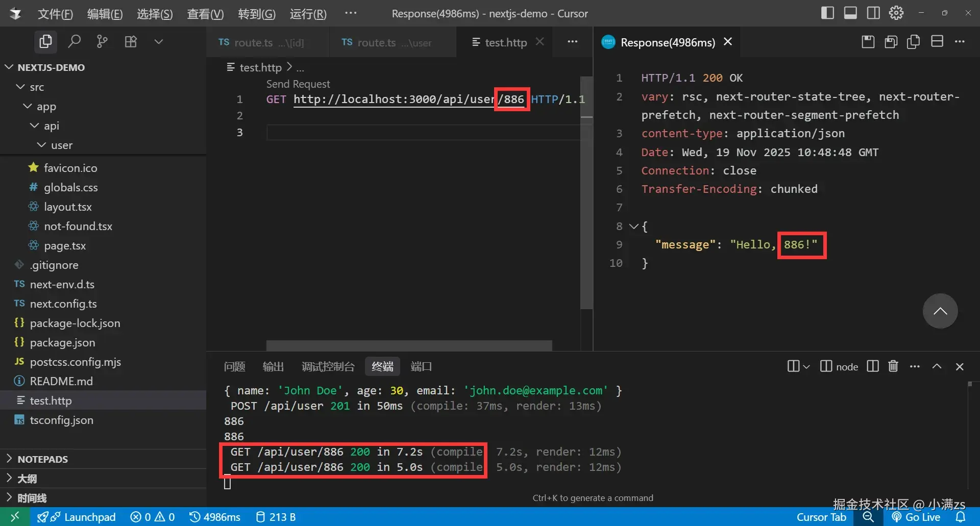
Task: Switch to route.ts [id] editor tab
Action: 267,42
